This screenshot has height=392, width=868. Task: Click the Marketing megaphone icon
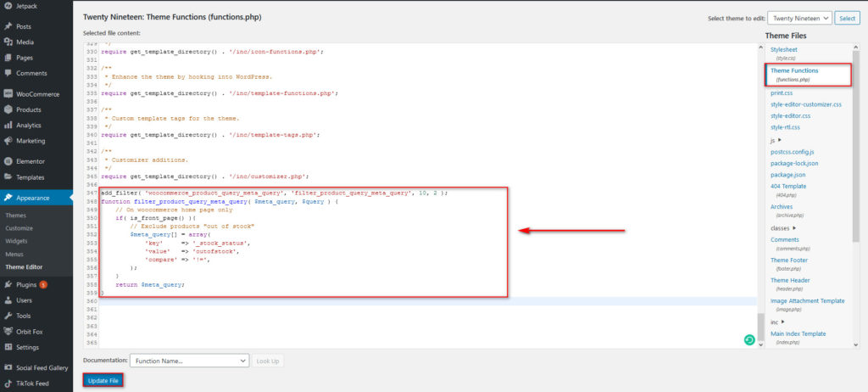pos(8,141)
